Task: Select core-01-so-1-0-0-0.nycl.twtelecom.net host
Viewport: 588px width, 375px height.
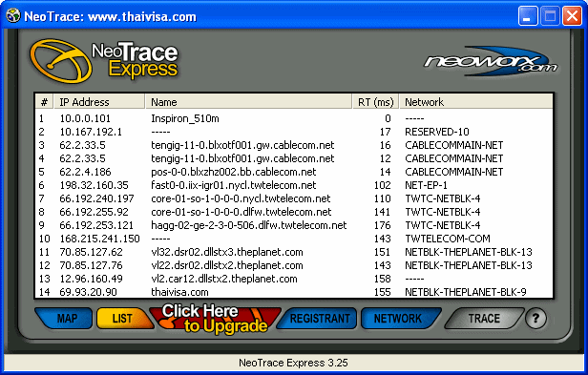Action: 241,198
